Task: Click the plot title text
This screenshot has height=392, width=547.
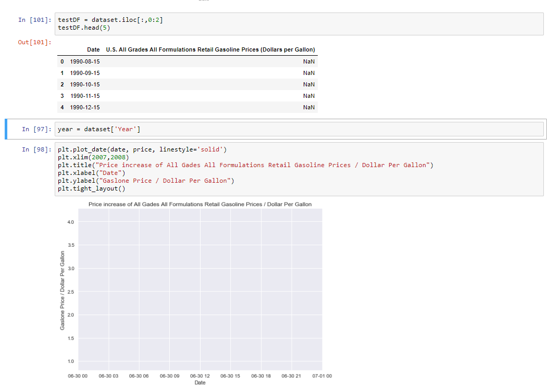Action: 200,205
